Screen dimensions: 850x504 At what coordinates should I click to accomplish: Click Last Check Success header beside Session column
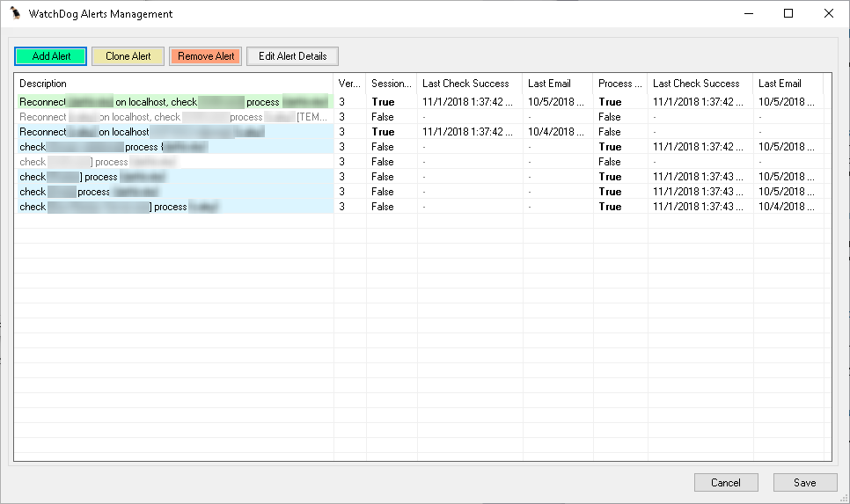point(470,84)
